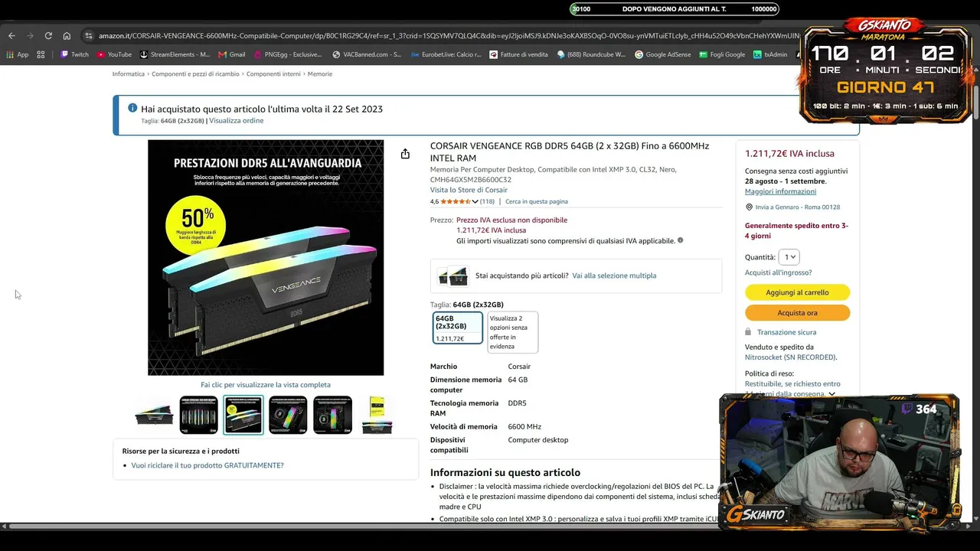This screenshot has width=980, height=551.
Task: Select Visualizza 2 opzioni senza offerte option
Action: 512,332
